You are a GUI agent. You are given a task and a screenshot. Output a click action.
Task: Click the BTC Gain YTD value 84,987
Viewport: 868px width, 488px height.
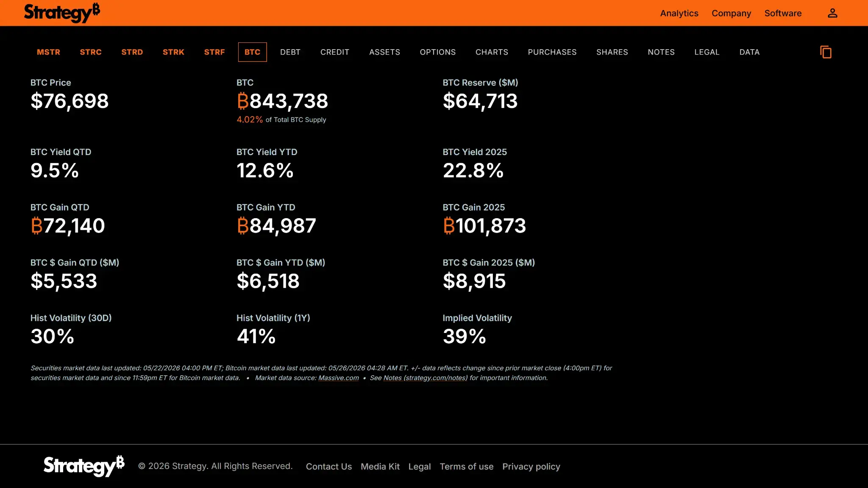(276, 225)
